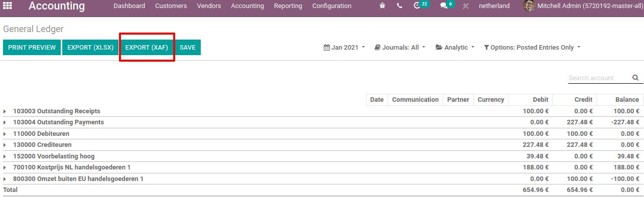
Task: Click the Currency column header
Action: (491, 100)
